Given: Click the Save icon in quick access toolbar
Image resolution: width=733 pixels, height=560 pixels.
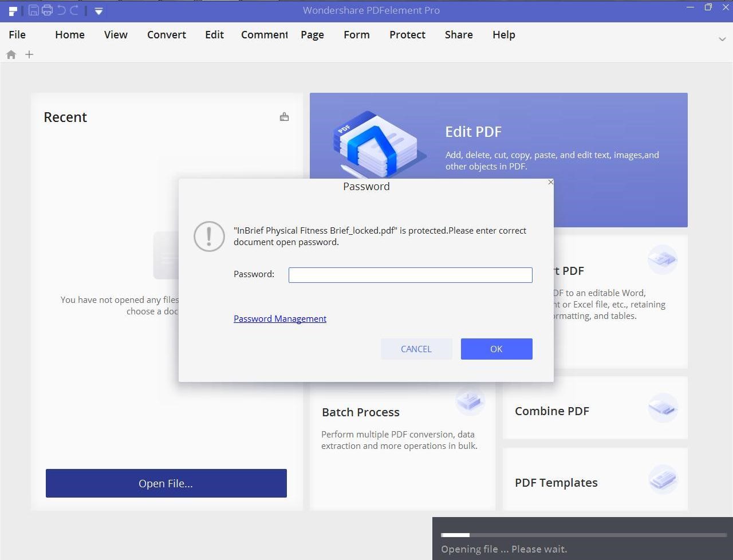Looking at the screenshot, I should [x=34, y=10].
